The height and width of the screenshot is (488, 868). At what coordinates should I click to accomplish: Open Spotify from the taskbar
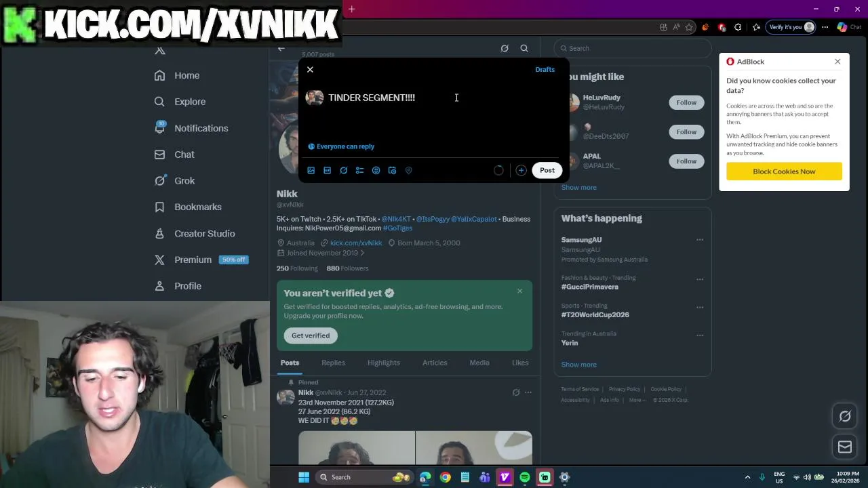(x=525, y=477)
